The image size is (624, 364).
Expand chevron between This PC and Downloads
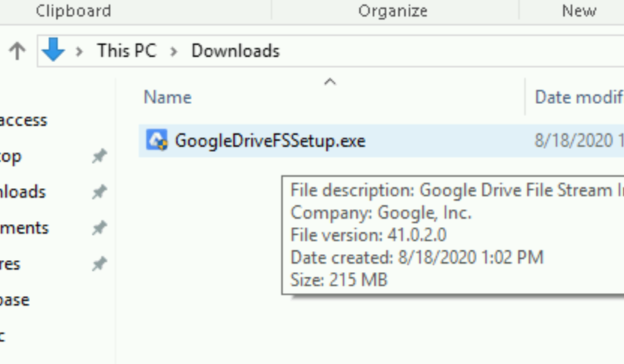point(173,51)
